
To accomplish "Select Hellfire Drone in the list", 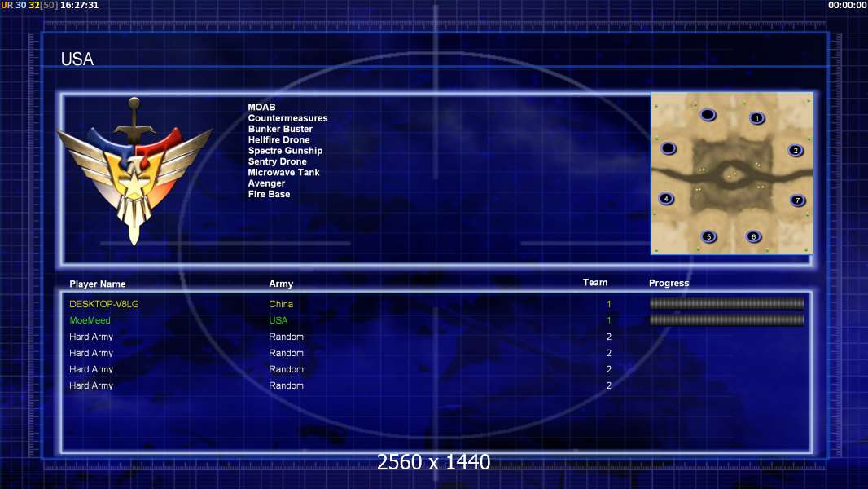I will pyautogui.click(x=278, y=139).
